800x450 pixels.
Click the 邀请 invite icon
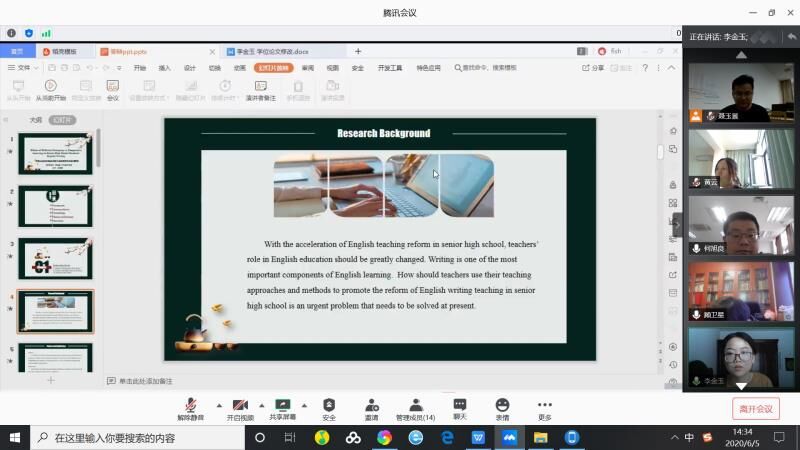371,407
